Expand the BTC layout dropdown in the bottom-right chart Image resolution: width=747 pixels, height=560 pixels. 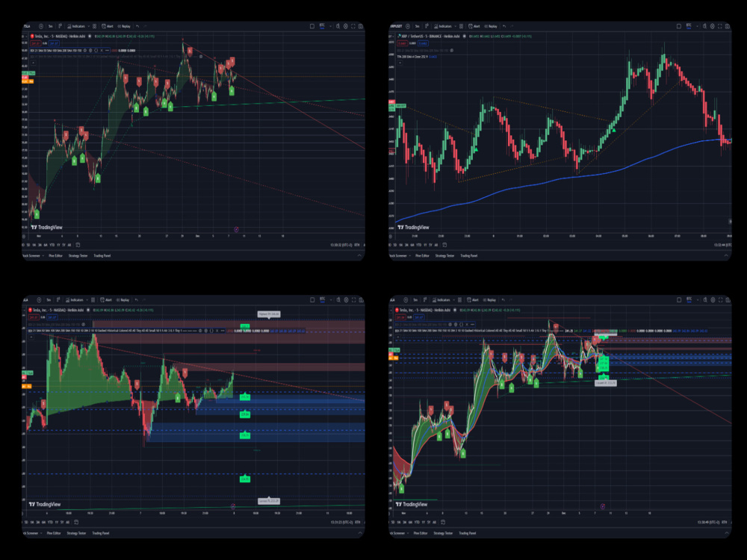click(698, 300)
